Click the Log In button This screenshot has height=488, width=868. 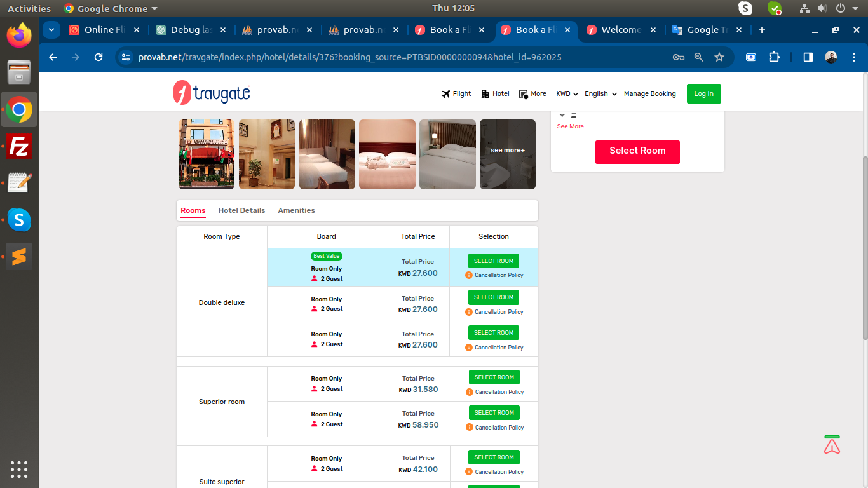tap(703, 93)
